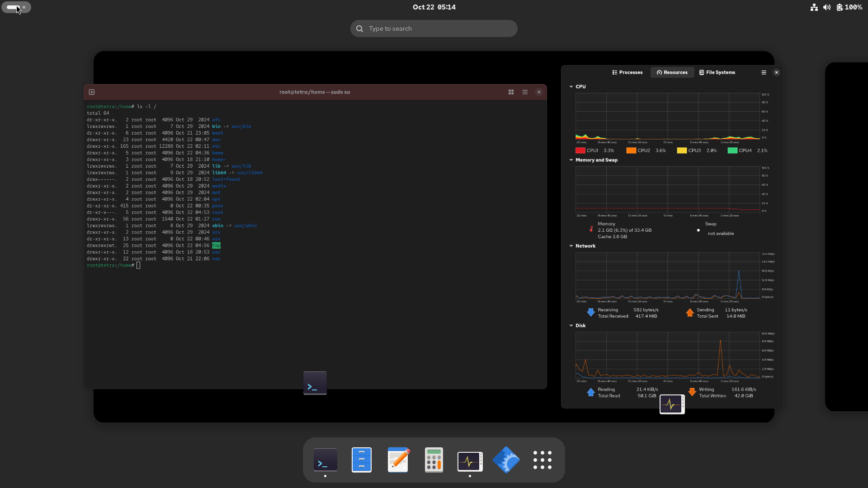Open the Text Editor dock icon

[398, 460]
